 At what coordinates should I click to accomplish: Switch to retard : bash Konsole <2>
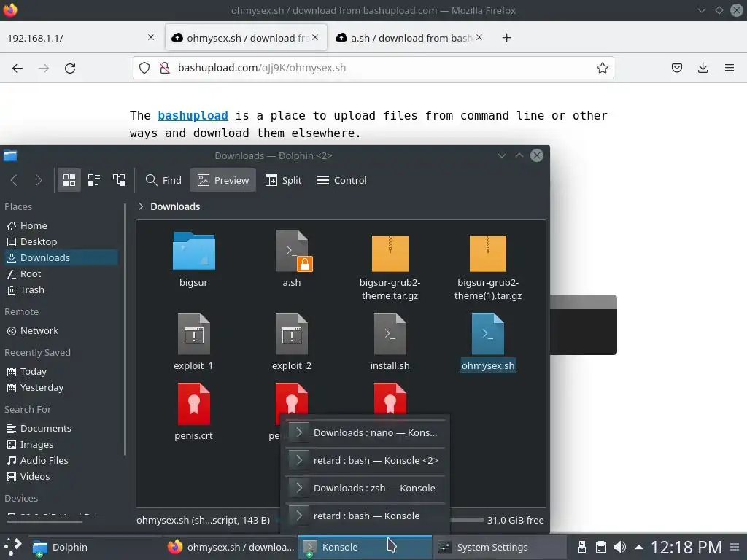(365, 461)
